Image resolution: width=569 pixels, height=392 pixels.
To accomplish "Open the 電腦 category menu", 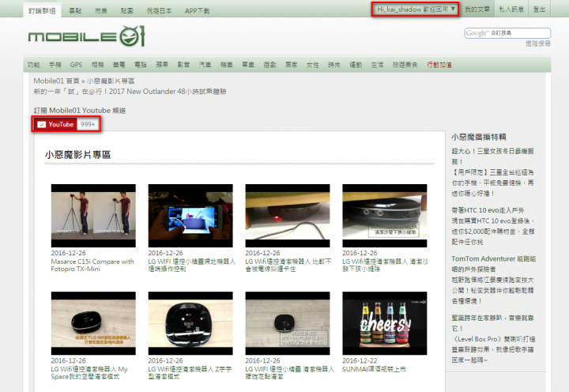I will coord(141,65).
